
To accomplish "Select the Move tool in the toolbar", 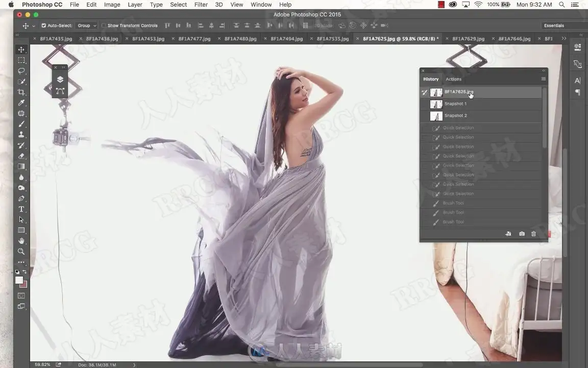I will tap(21, 50).
